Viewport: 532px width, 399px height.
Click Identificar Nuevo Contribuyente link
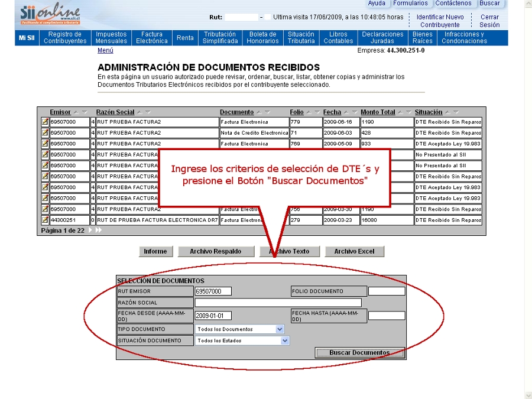pos(440,21)
